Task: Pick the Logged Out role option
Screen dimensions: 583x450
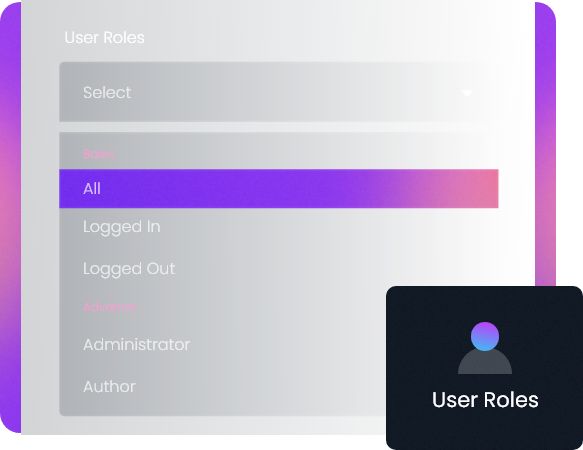Action: 129,269
